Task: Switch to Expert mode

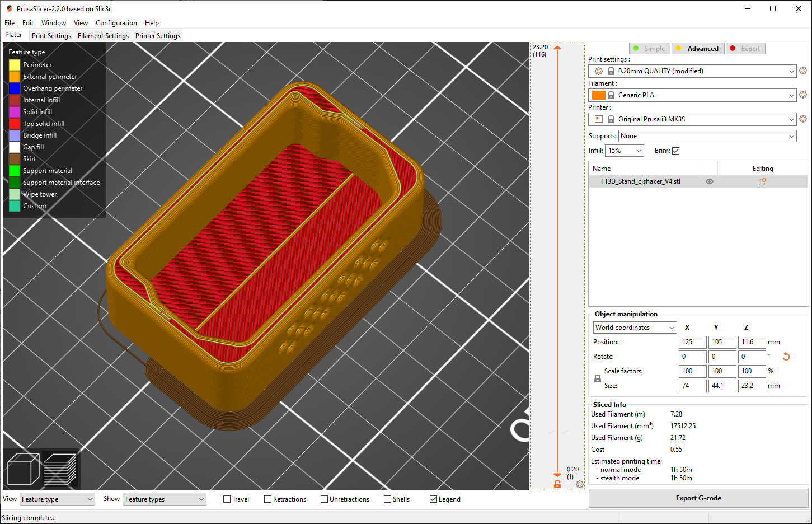Action: pyautogui.click(x=745, y=49)
